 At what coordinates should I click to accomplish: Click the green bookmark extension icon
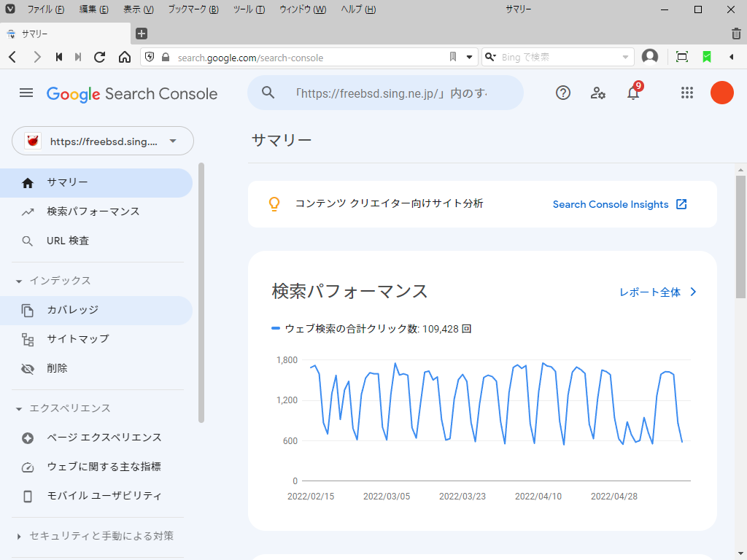coord(707,57)
